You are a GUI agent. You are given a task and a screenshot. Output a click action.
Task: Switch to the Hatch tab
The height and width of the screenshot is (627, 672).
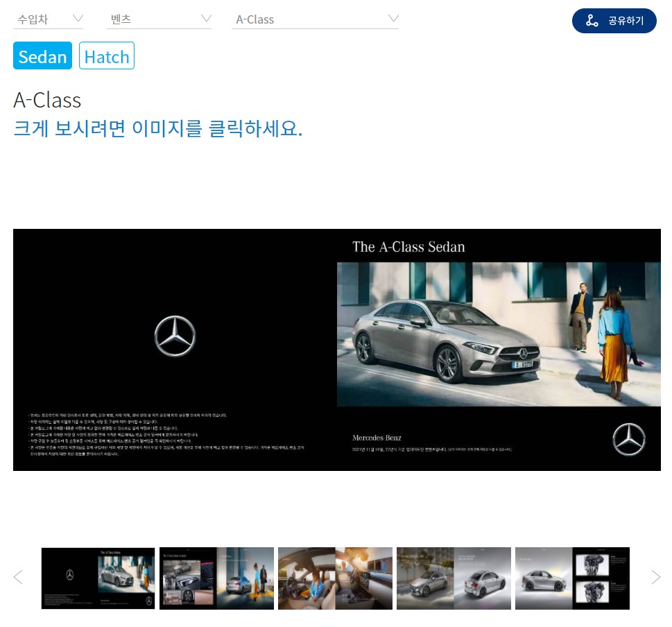[107, 55]
